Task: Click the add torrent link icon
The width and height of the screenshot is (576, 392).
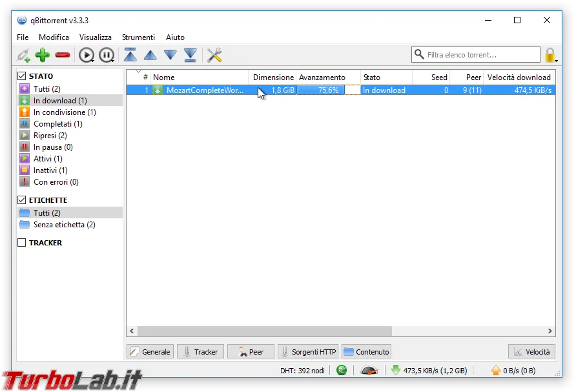Action: pos(23,55)
